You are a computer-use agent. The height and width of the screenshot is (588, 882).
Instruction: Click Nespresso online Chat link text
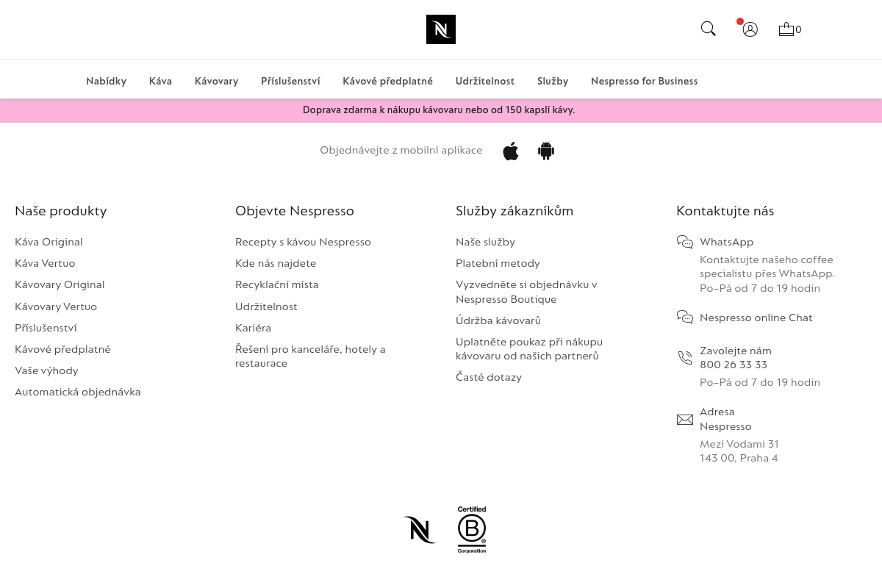pyautogui.click(x=756, y=318)
